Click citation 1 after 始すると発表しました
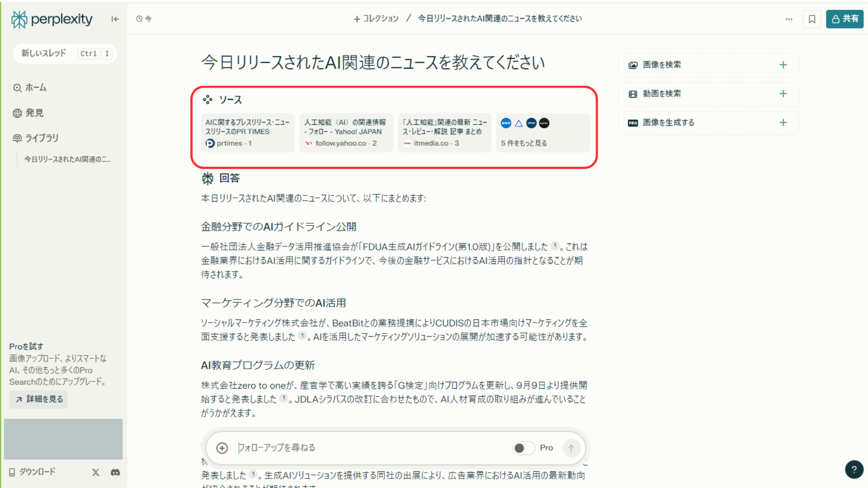 pos(283,398)
